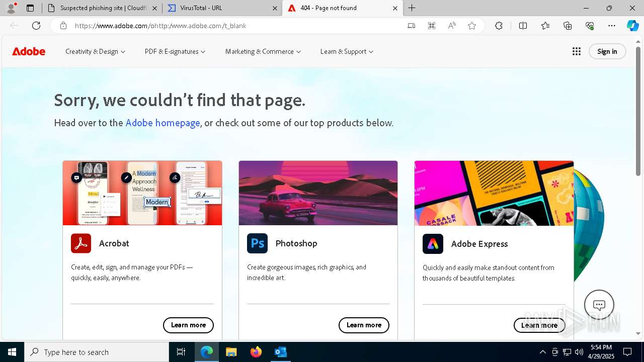Click the Sign in button
This screenshot has width=644, height=362.
click(607, 51)
